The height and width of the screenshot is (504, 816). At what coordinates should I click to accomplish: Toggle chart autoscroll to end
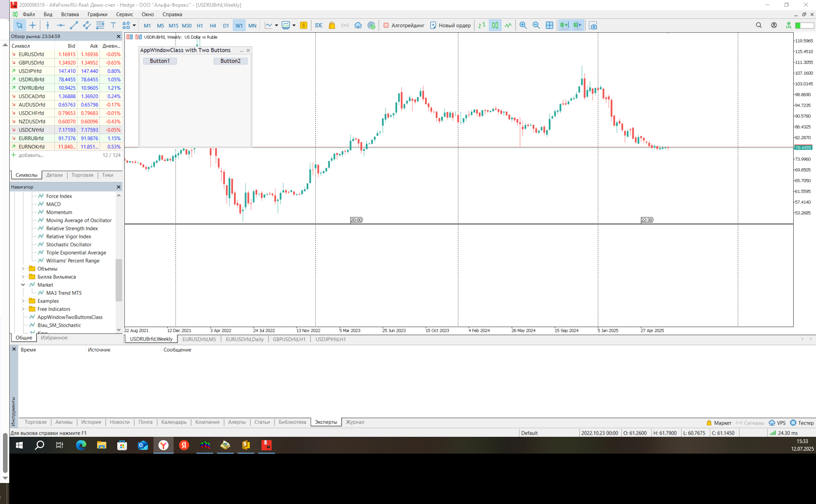point(564,25)
